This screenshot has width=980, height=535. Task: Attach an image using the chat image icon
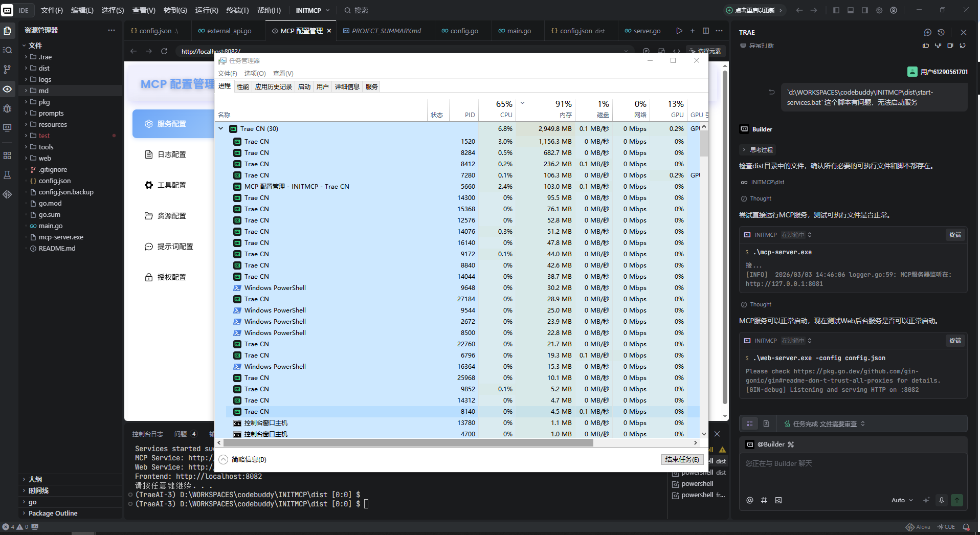point(778,500)
